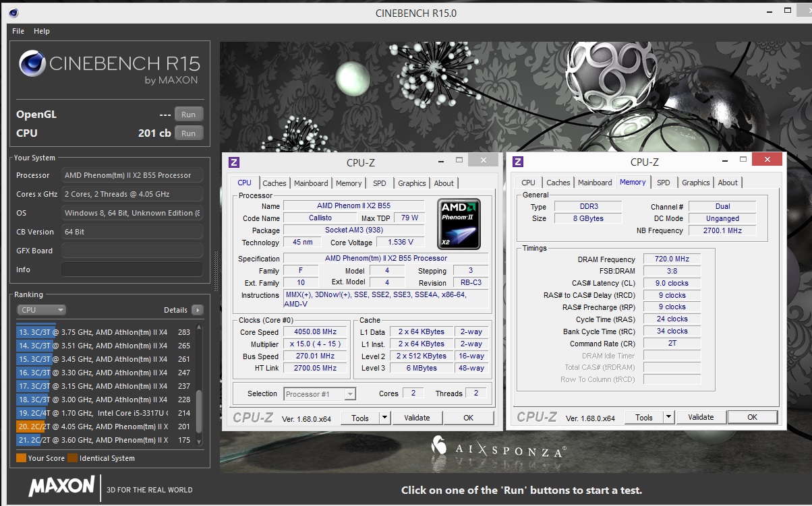Switch to About tab in CPU-Z CPU window
The height and width of the screenshot is (506, 812).
[444, 183]
